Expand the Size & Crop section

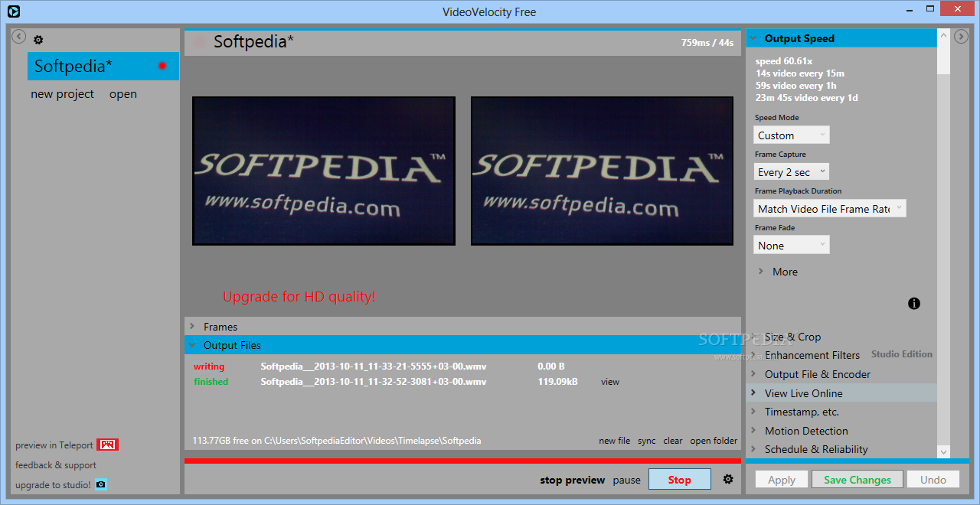pos(841,337)
